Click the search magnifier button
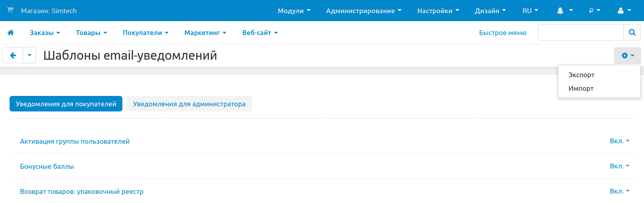 coord(632,33)
